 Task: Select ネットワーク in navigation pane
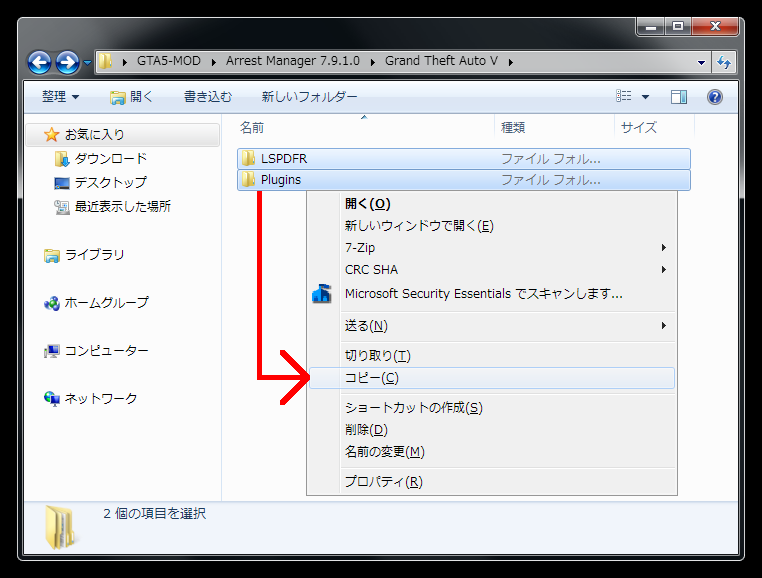[101, 399]
